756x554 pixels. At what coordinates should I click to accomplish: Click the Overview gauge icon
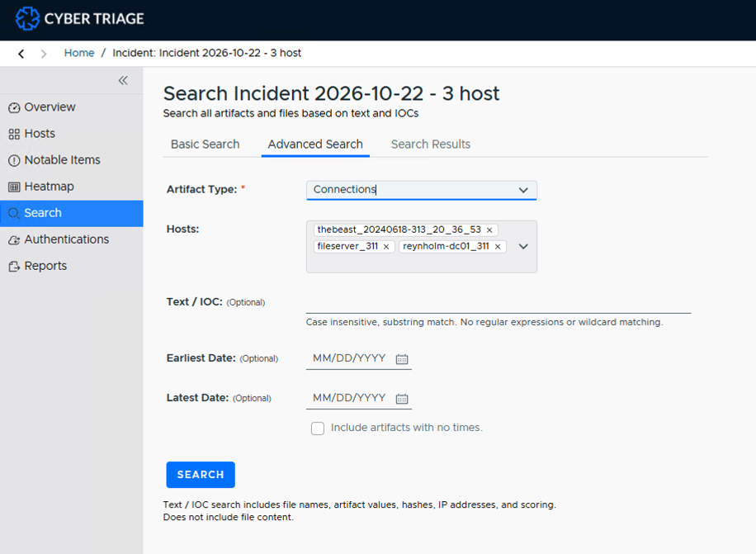14,107
